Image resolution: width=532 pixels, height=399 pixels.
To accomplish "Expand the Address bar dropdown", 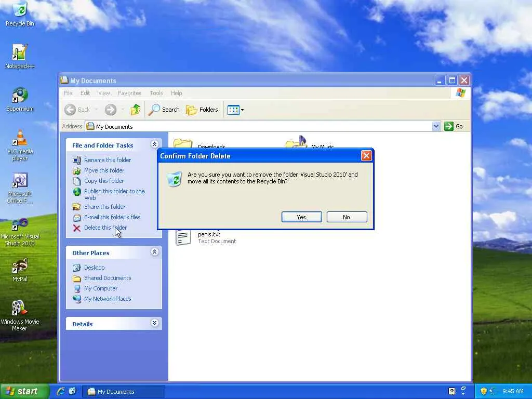I will coord(436,126).
